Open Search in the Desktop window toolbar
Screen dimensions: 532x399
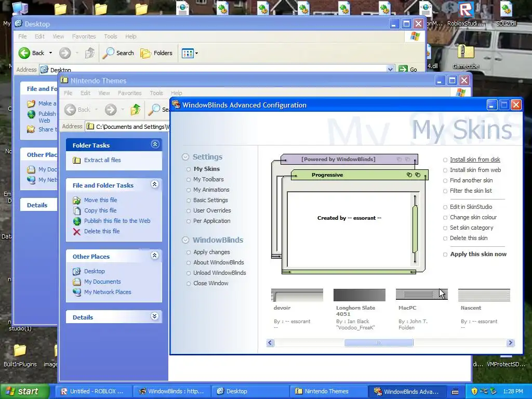pyautogui.click(x=118, y=53)
